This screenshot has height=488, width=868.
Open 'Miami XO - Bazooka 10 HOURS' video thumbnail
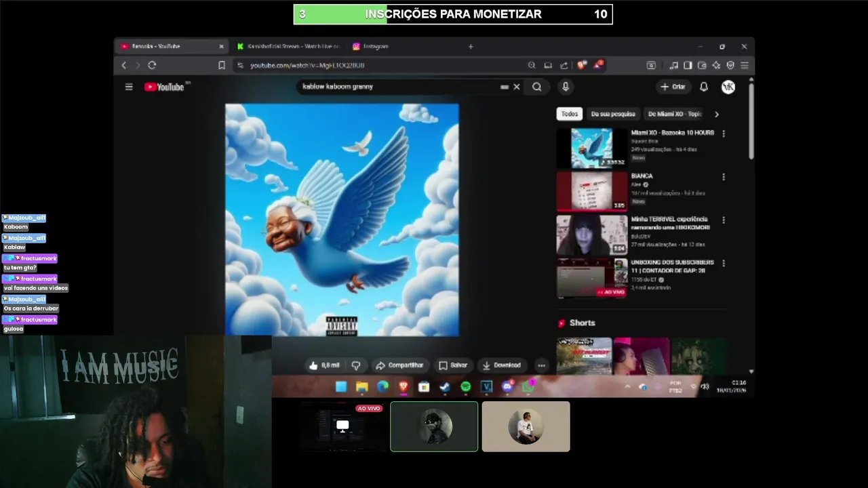click(592, 148)
